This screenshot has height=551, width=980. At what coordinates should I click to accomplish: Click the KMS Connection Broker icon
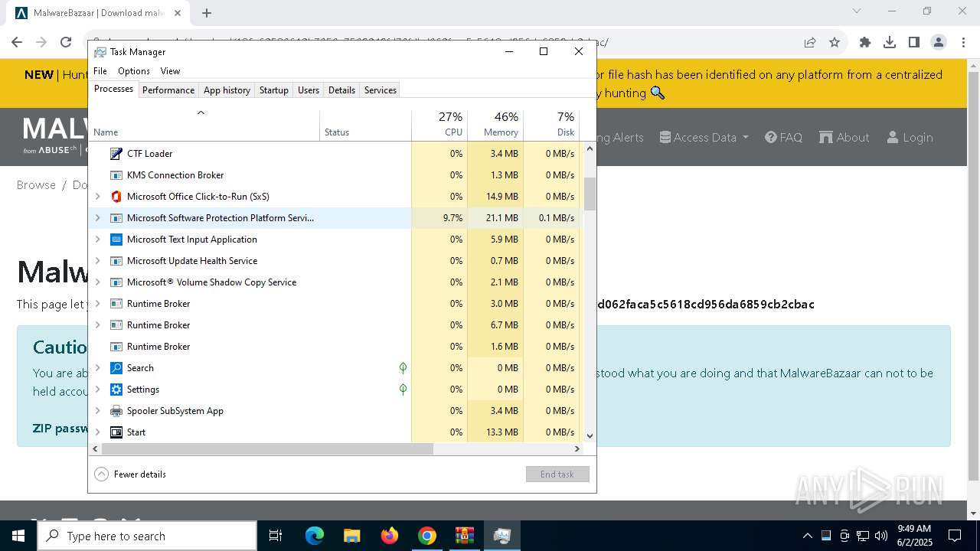[116, 175]
